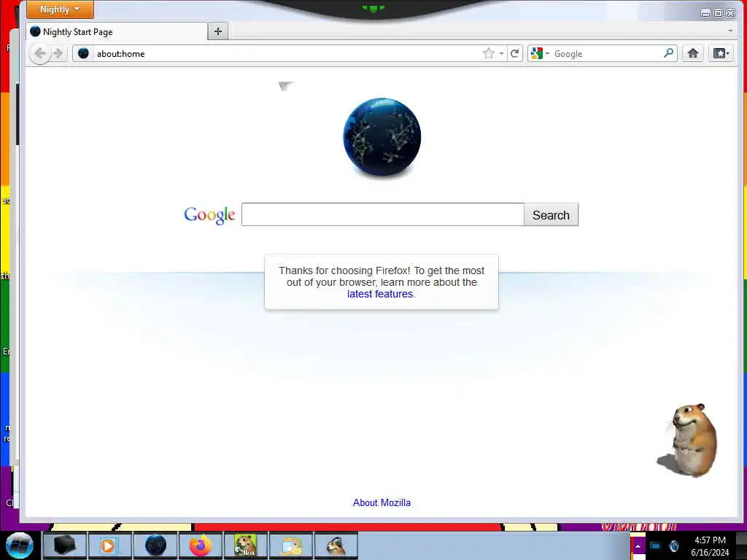The height and width of the screenshot is (560, 747).
Task: Open the folder and mail taskbar icon
Action: (x=291, y=545)
